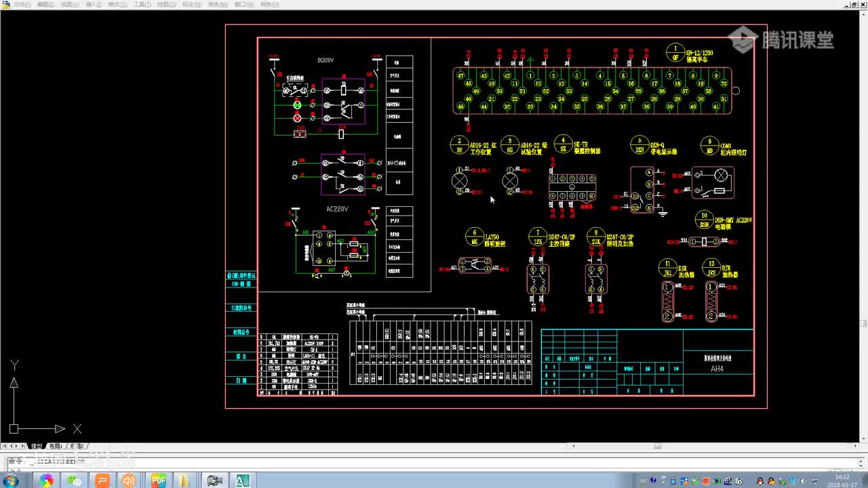This screenshot has height=488, width=868.
Task: Select the QF component balloon numbered 1
Action: click(x=675, y=53)
